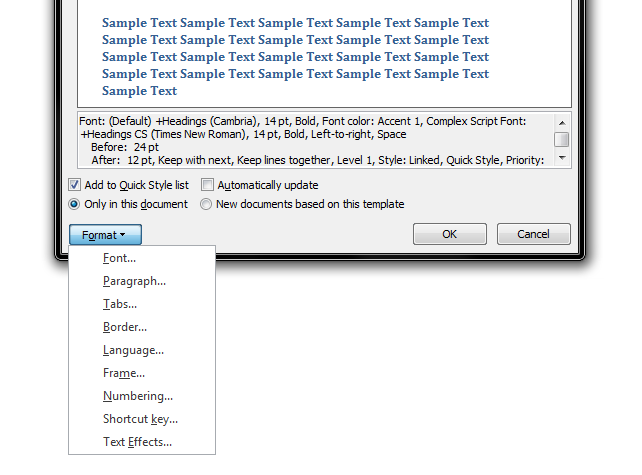The width and height of the screenshot is (642, 475).
Task: Click the style description scroll down arrow
Action: coord(562,158)
